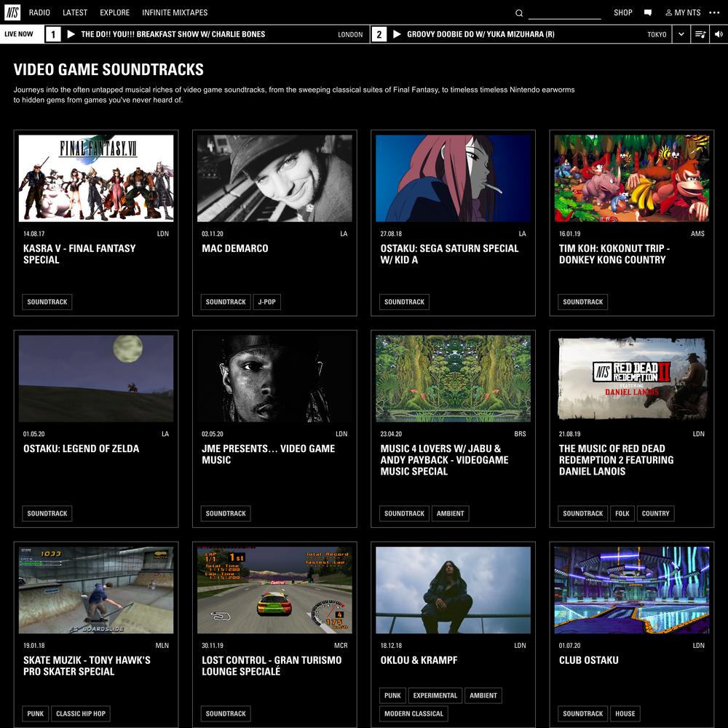
Task: Open Tim Koh: Kokonut Trip title
Action: pos(614,254)
